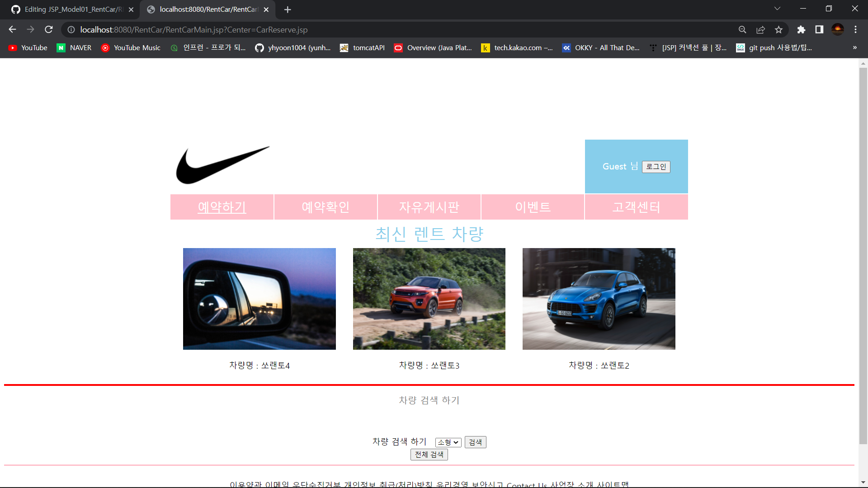Open the tab search dropdown arrow
The image size is (868, 488).
tap(777, 8)
